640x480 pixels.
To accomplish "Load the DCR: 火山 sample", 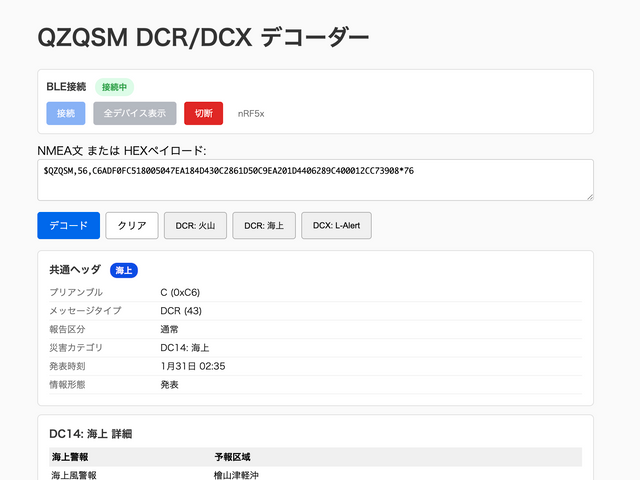I will [x=196, y=226].
